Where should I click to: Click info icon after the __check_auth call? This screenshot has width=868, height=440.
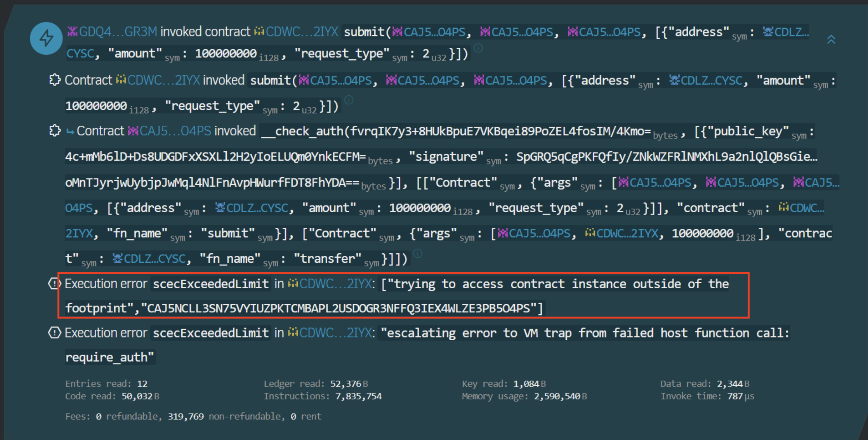[418, 253]
